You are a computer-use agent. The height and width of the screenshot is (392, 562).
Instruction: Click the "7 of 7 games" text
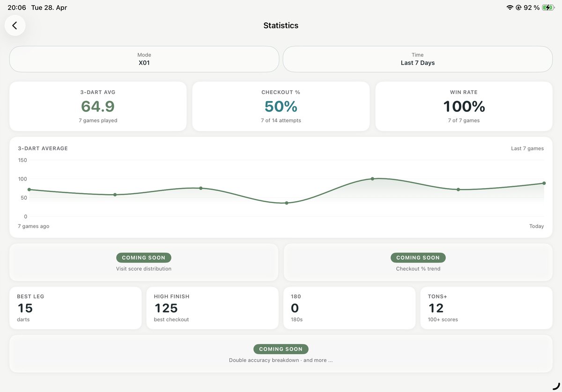(464, 120)
